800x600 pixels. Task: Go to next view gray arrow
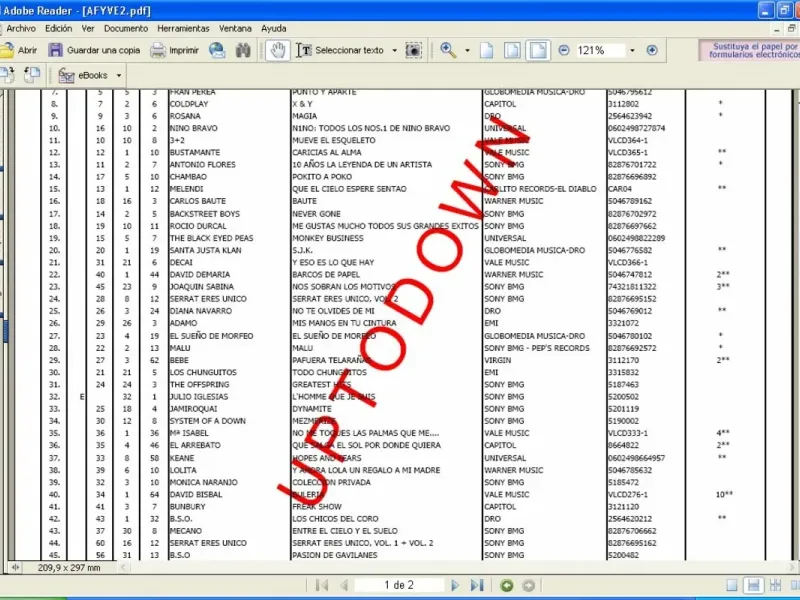(529, 585)
